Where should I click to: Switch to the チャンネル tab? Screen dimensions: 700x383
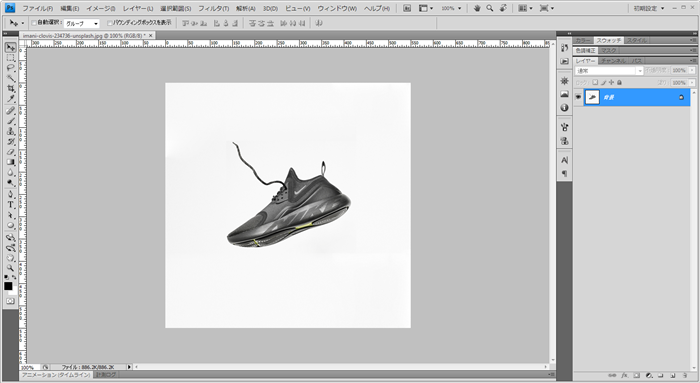pos(613,60)
